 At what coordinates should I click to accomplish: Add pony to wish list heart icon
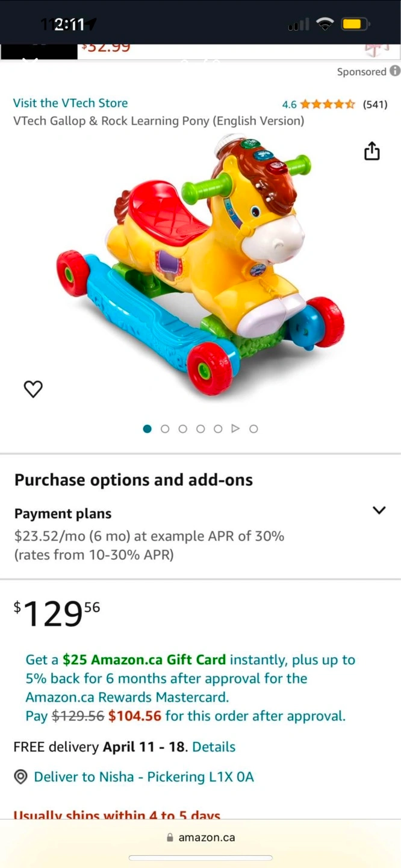click(33, 389)
